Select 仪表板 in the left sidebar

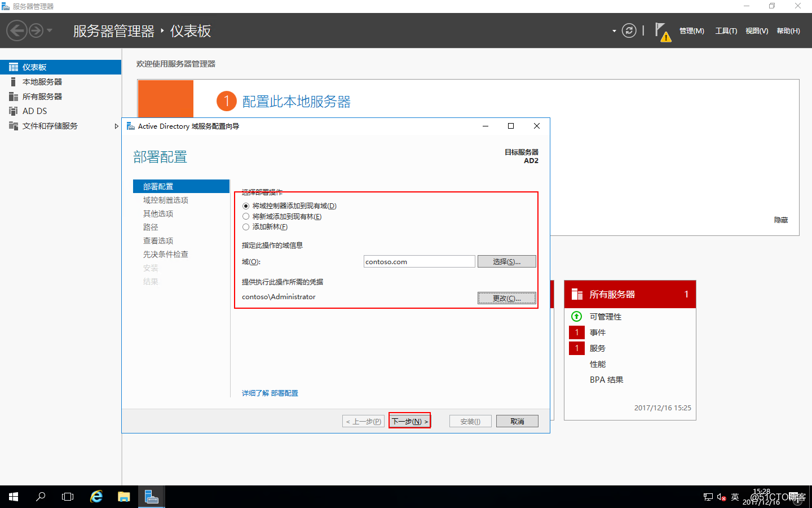coord(60,67)
